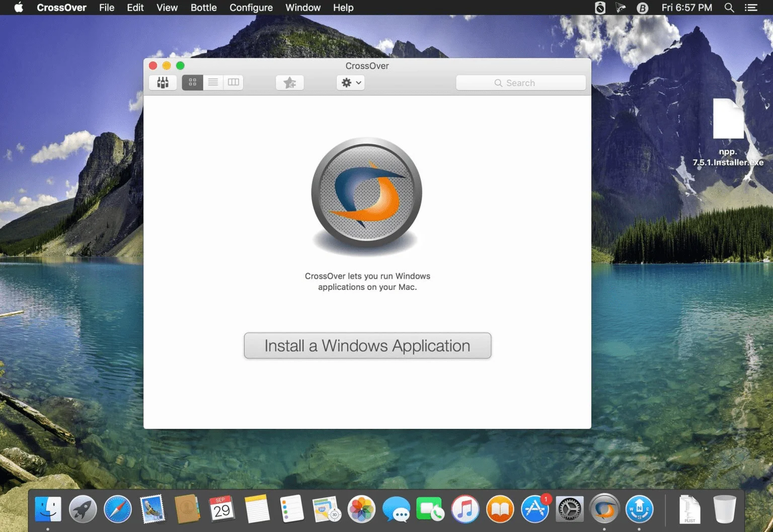Switch to column view mode
The width and height of the screenshot is (773, 532).
(234, 83)
